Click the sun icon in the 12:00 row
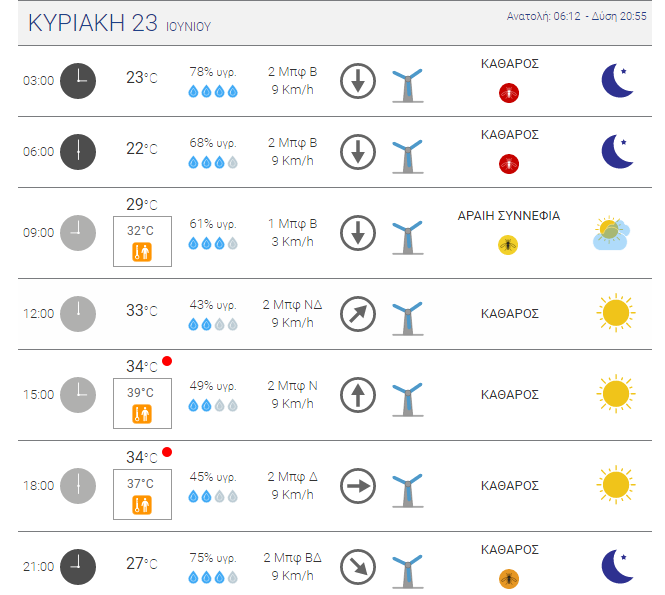This screenshot has height=595, width=665. click(x=616, y=313)
